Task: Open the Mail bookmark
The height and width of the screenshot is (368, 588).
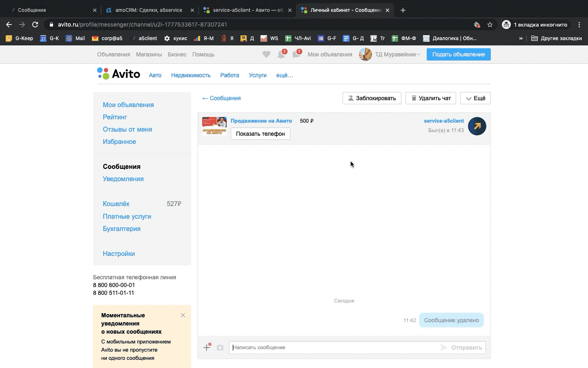Action: (x=76, y=38)
